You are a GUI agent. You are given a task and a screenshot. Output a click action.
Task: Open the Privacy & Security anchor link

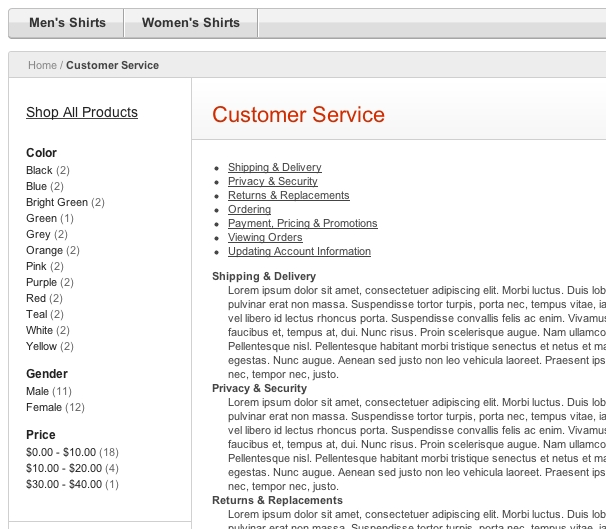tap(272, 181)
